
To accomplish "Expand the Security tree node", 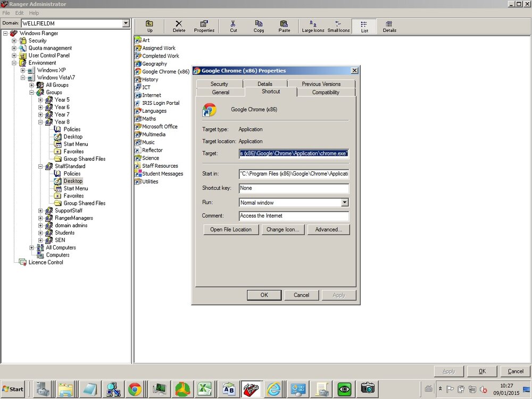I will click(x=14, y=41).
